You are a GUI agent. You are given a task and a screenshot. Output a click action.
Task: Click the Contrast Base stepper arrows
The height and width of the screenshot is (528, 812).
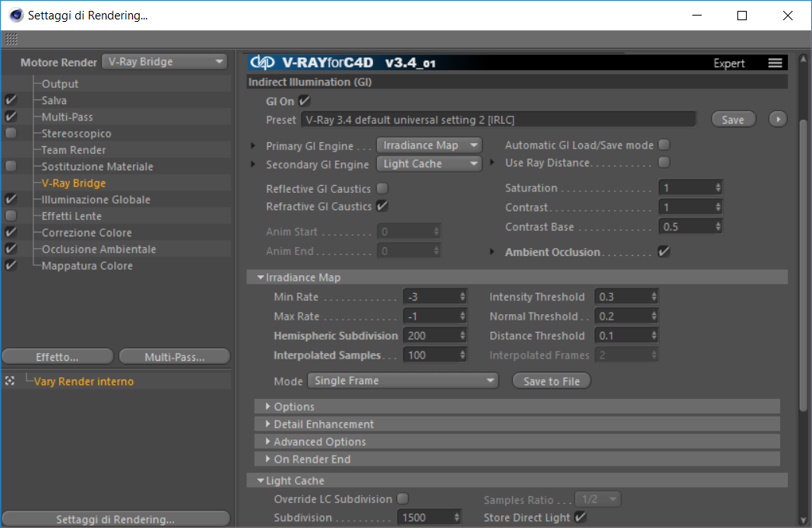718,226
